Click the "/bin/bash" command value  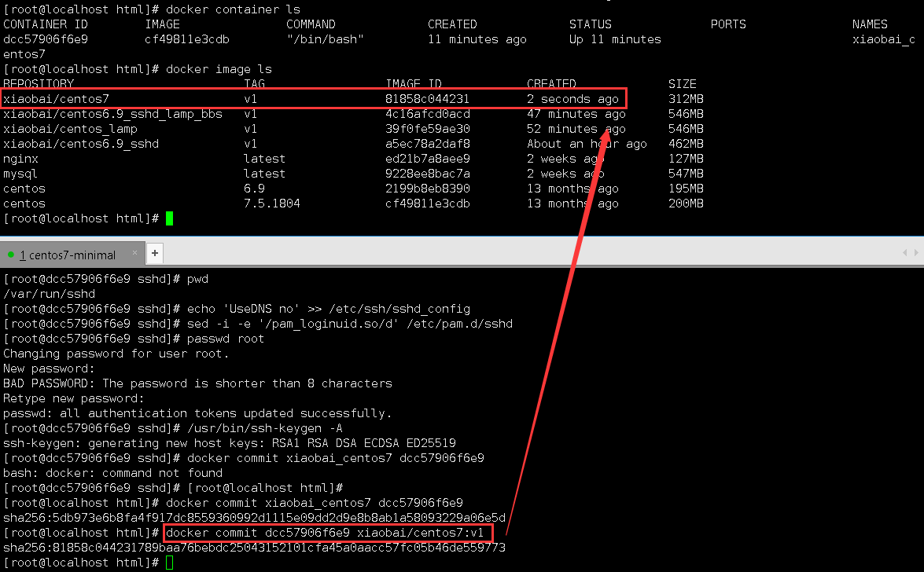pos(326,39)
